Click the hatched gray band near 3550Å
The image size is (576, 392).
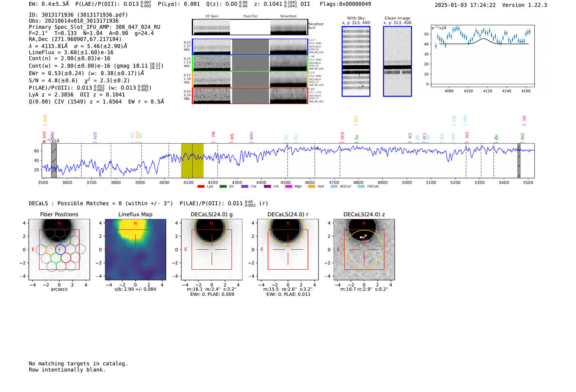click(54, 160)
